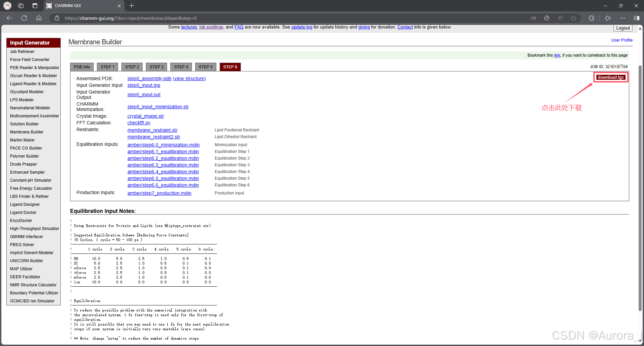Reload the CHARMM-GUI page
644x346 pixels.
[24, 18]
